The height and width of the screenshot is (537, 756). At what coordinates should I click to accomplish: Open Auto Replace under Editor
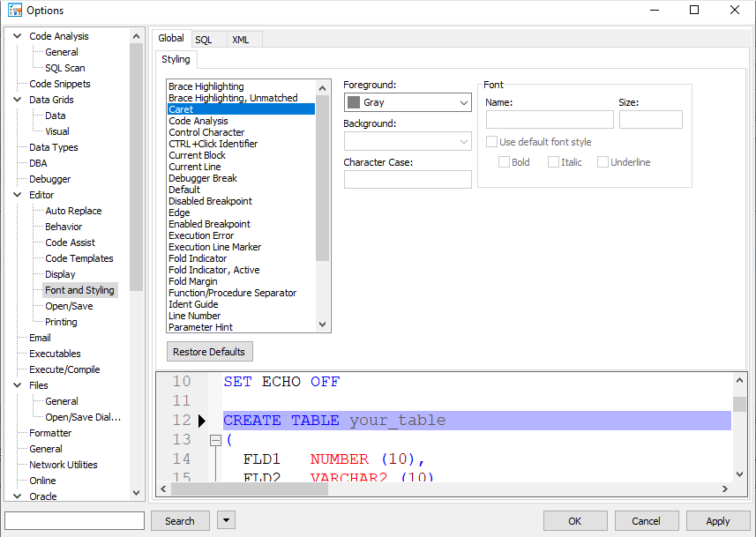[73, 211]
